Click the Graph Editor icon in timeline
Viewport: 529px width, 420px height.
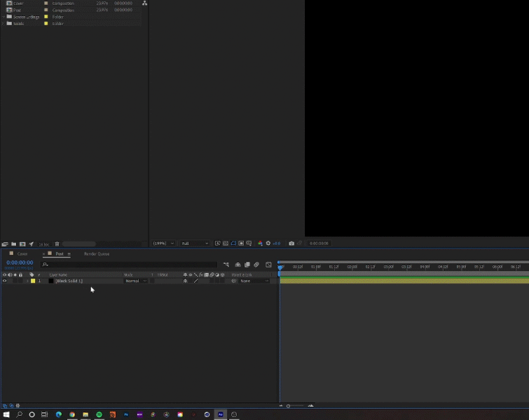pyautogui.click(x=268, y=265)
